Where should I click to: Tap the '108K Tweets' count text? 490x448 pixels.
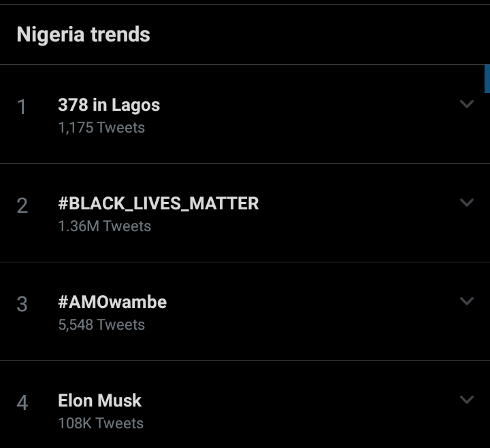[x=101, y=423]
